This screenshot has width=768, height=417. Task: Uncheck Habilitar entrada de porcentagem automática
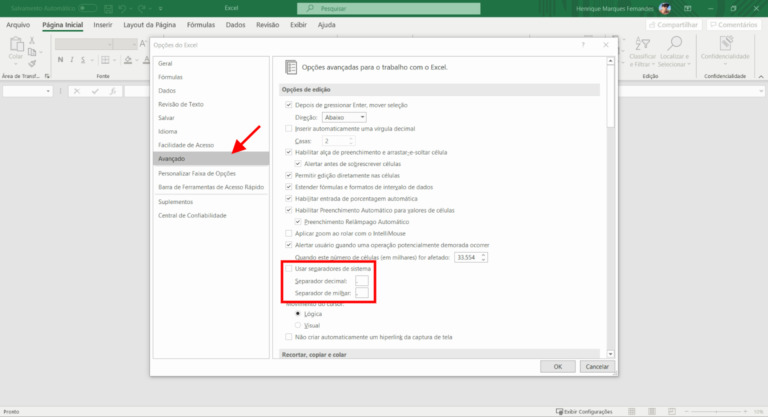[289, 199]
